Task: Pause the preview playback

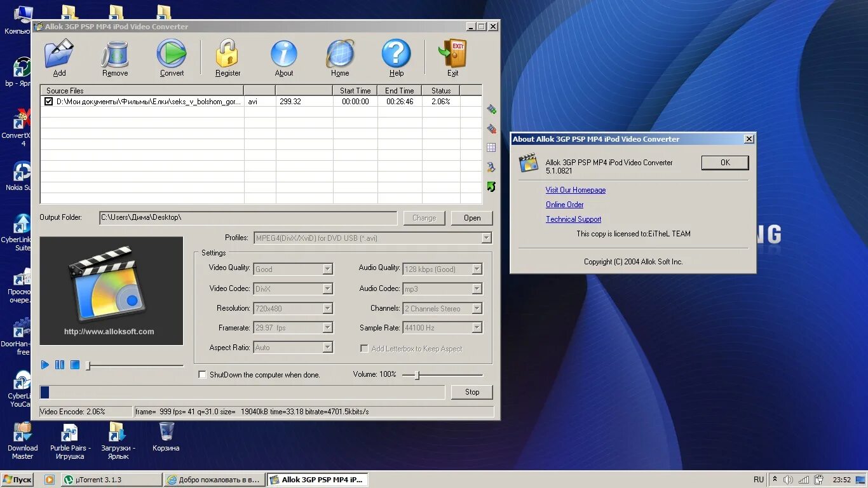Action: [60, 365]
